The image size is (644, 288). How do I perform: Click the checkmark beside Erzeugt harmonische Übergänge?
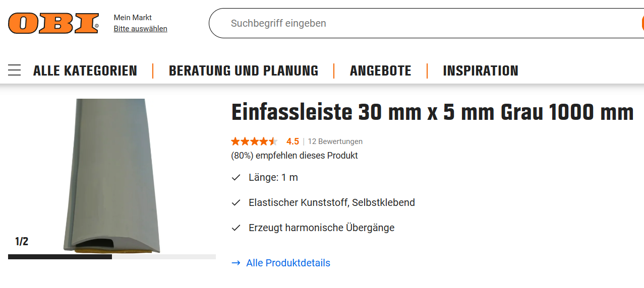pos(236,228)
